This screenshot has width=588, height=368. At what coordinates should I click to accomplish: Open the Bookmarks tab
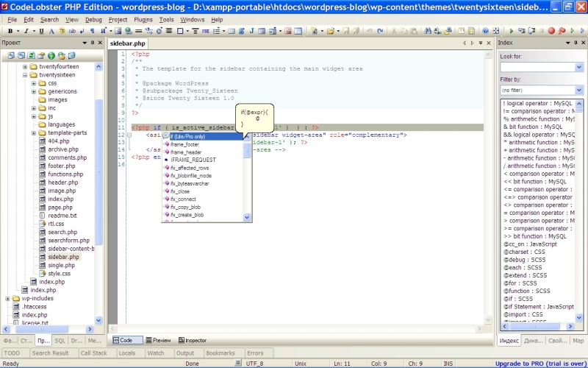pyautogui.click(x=220, y=353)
